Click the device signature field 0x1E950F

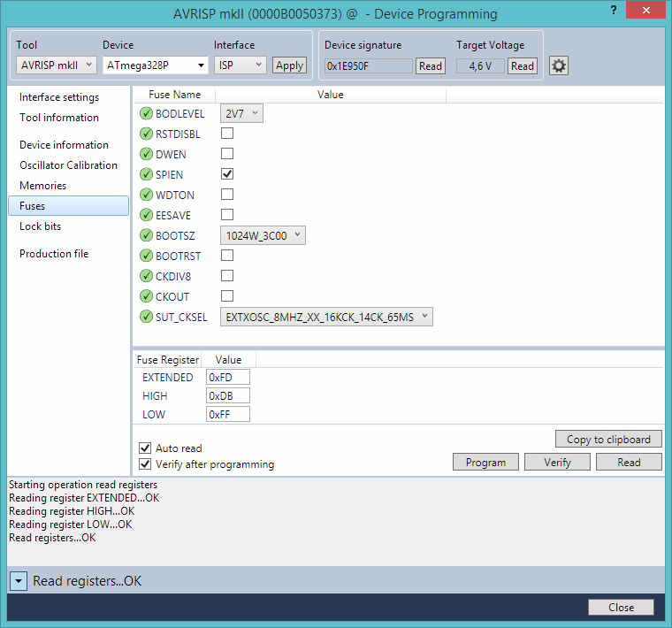[369, 66]
